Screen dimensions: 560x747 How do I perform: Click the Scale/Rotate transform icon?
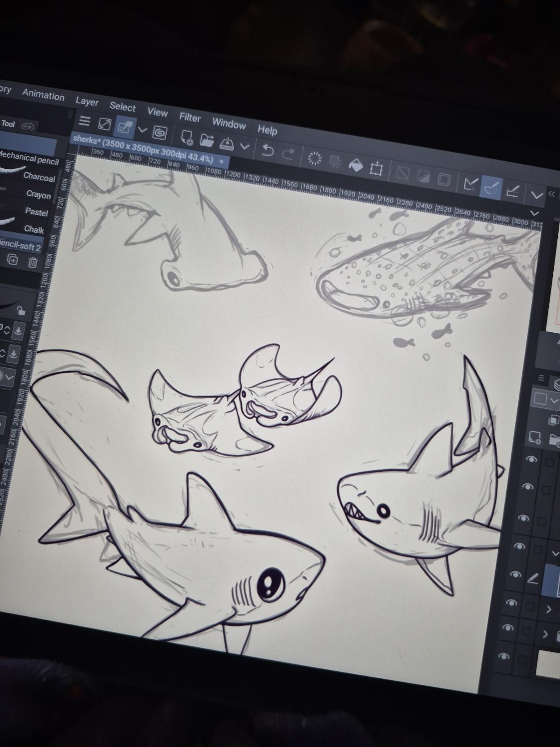[376, 169]
